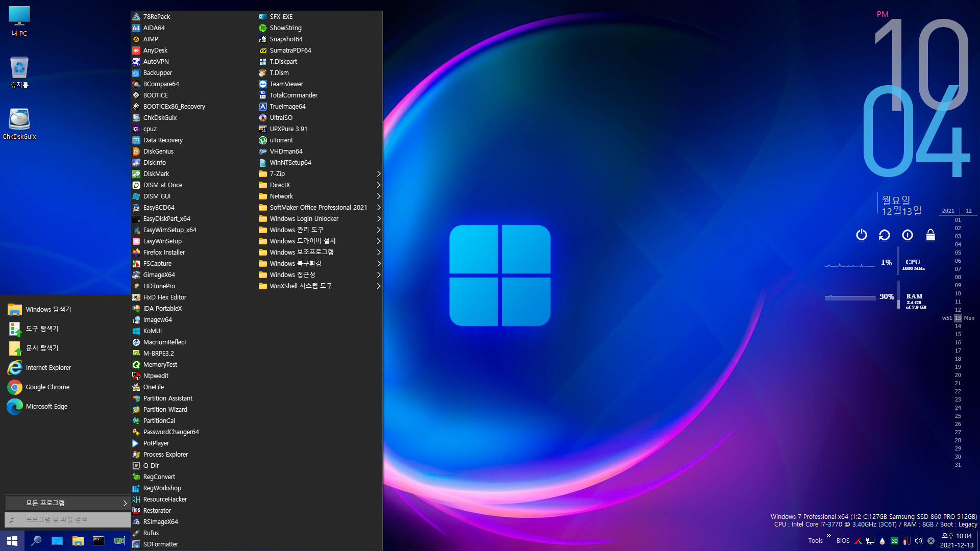Expand Windows 관리 도구 folder

[x=320, y=230]
